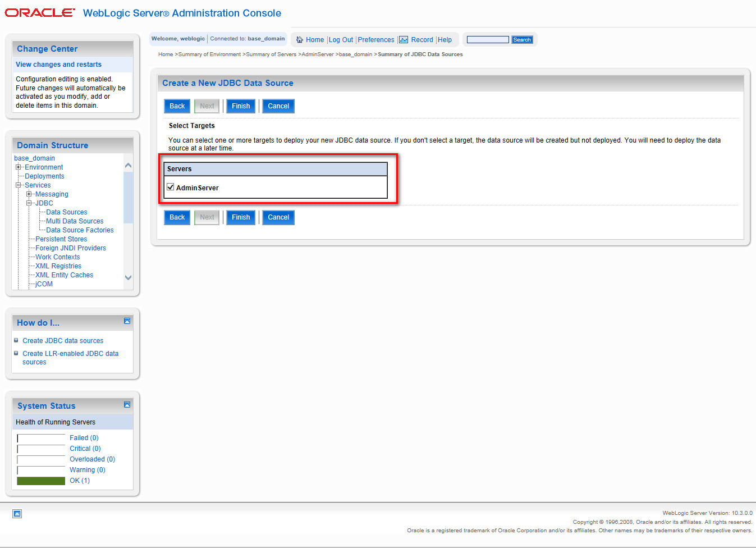Open Services in the domain tree
The width and height of the screenshot is (756, 548).
click(x=38, y=185)
